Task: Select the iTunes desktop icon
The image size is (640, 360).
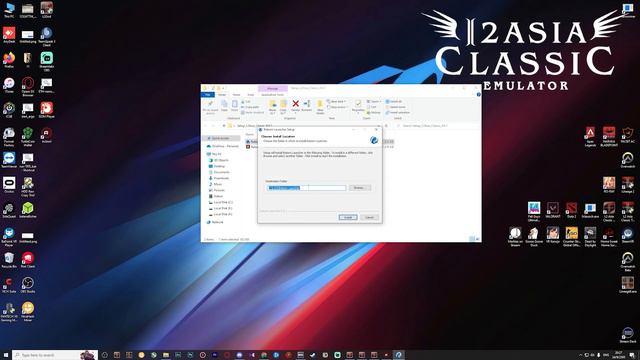Action: point(9,85)
